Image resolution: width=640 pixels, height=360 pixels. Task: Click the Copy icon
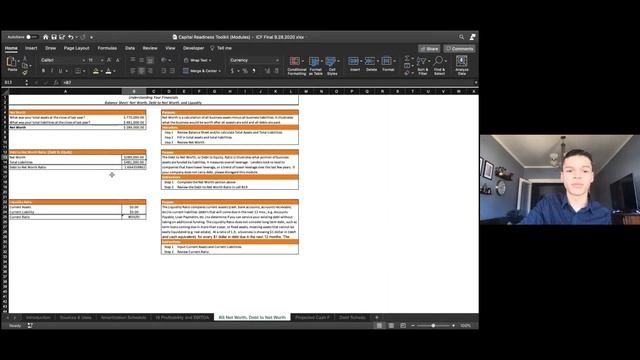coord(25,66)
